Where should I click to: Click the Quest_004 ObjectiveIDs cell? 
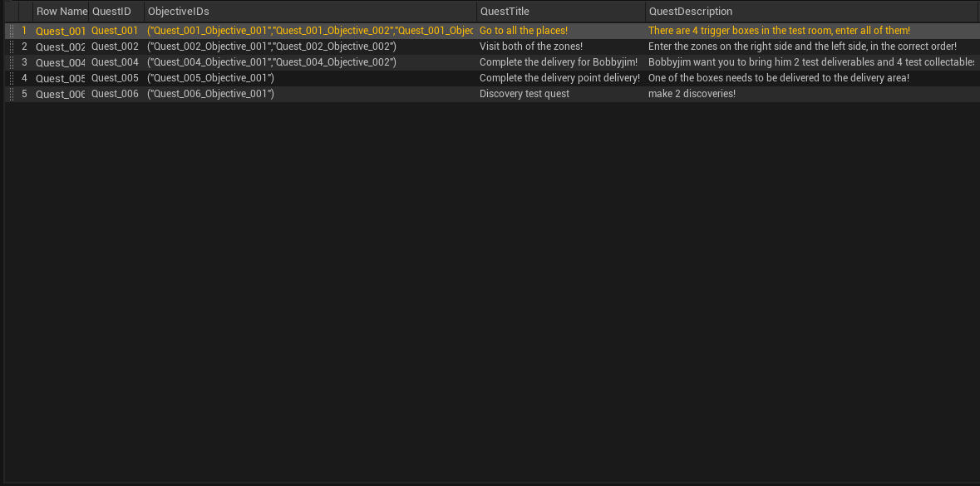click(x=271, y=62)
